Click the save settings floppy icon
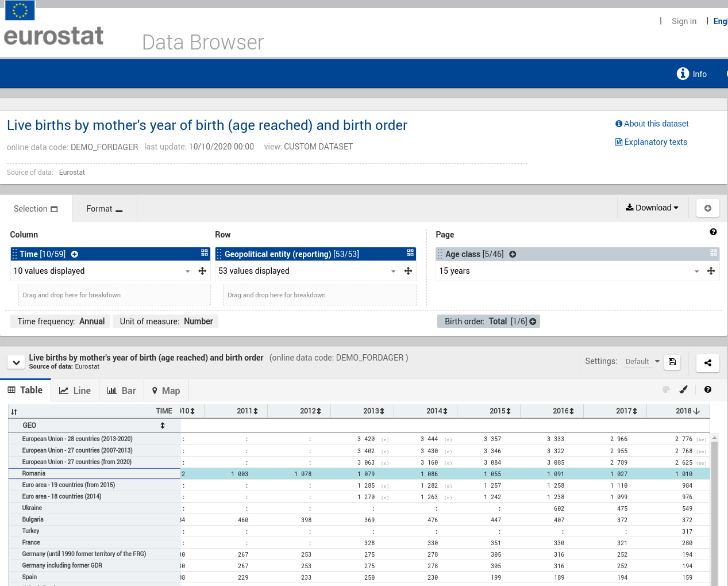 pos(672,362)
